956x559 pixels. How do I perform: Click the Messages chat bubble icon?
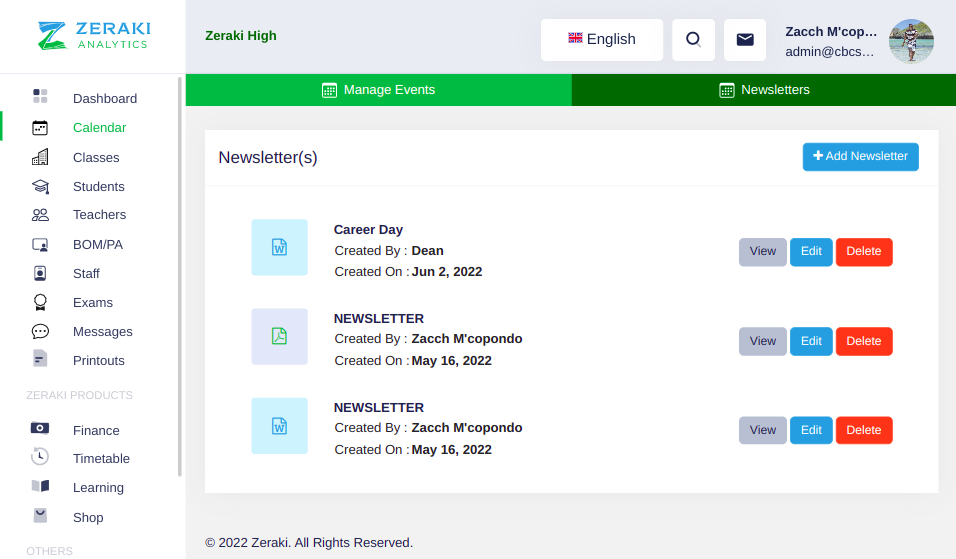40,331
